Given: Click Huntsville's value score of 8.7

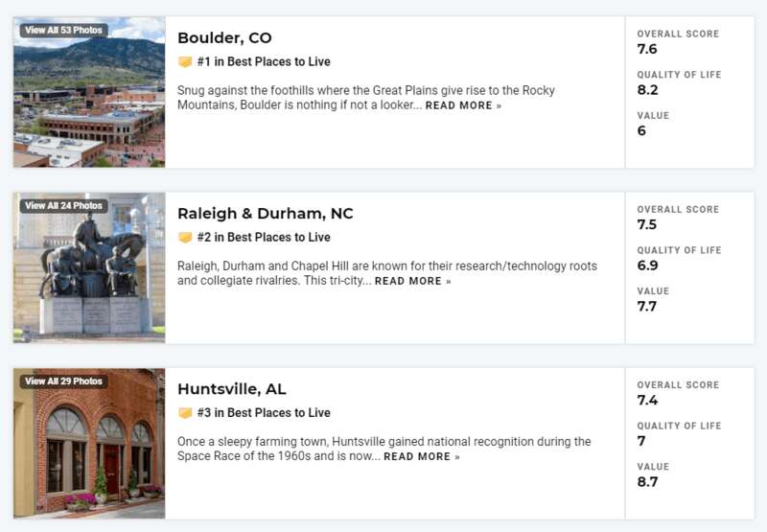Looking at the screenshot, I should (647, 481).
